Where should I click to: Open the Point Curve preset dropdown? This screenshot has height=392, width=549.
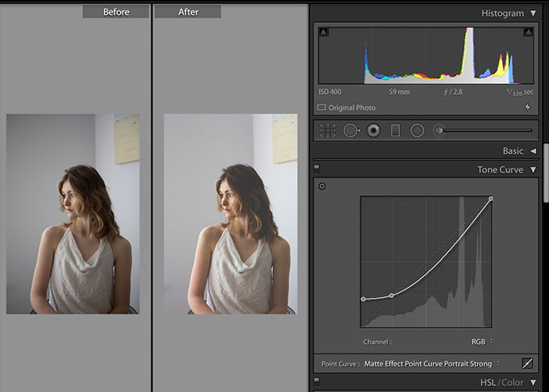pyautogui.click(x=432, y=364)
